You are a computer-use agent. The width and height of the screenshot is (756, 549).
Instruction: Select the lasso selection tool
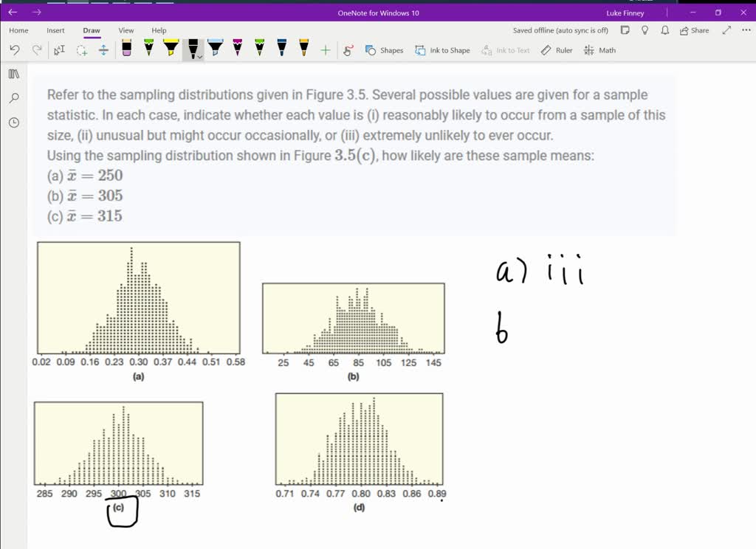tap(80, 49)
